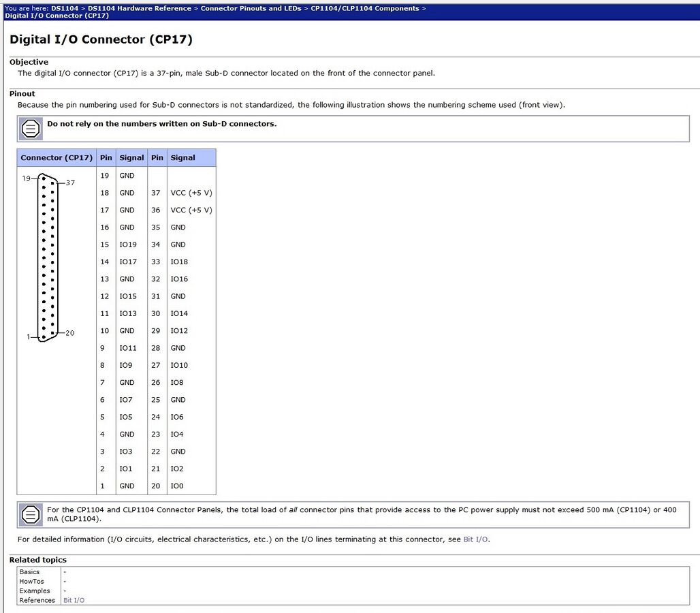The width and height of the screenshot is (700, 613).
Task: Click the note icon beside the Sub-D numbers warning
Action: tap(31, 128)
